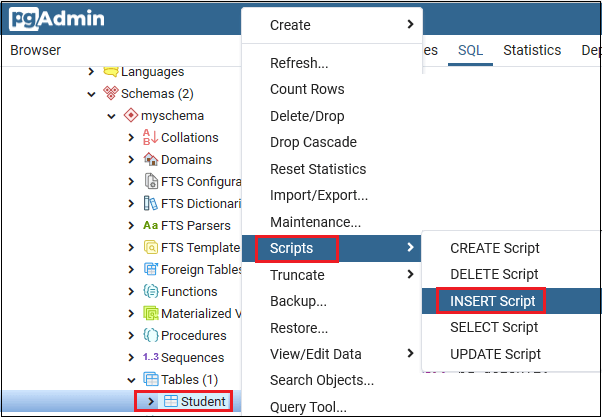Switch to the Statistics tab
Viewport: 602px width, 417px height.
coord(532,50)
